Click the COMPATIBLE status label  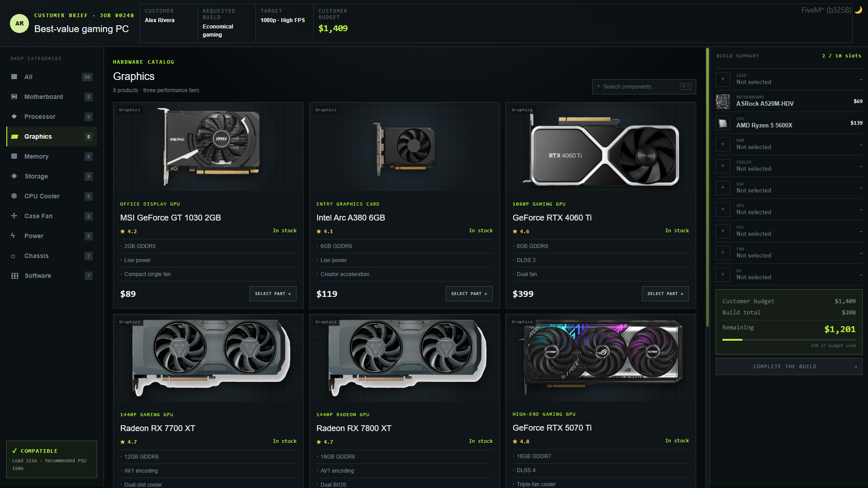39,451
